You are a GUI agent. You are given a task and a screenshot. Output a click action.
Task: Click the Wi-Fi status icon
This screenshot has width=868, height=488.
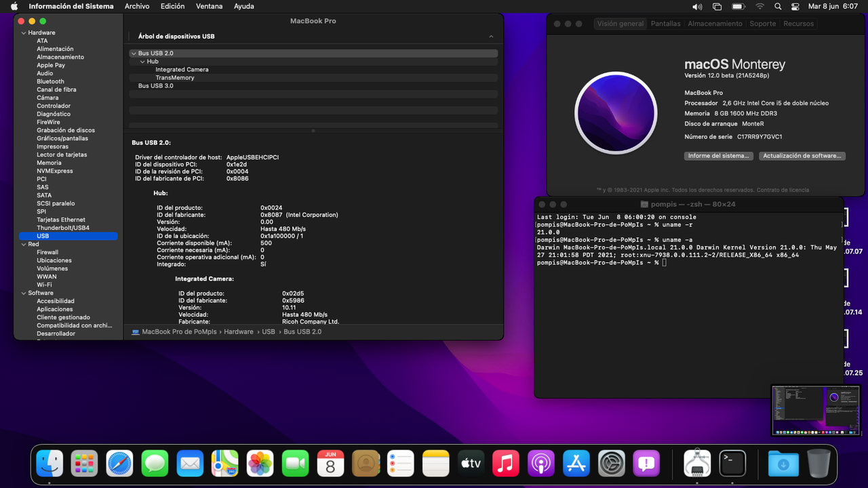pos(759,6)
